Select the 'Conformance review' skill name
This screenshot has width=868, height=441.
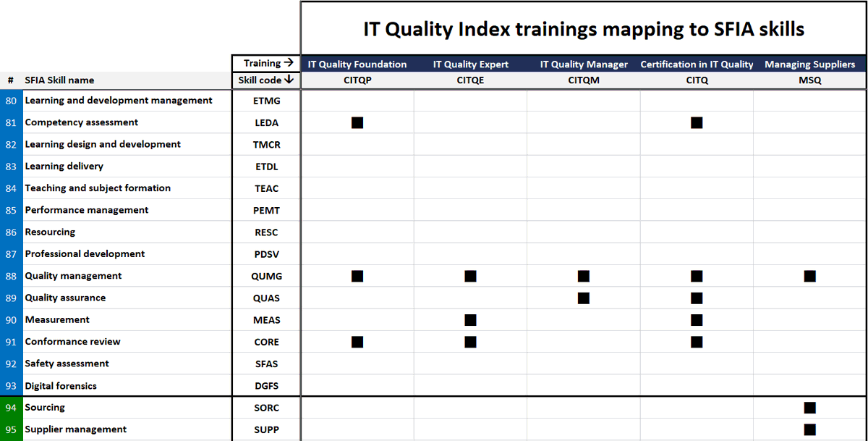72,341
